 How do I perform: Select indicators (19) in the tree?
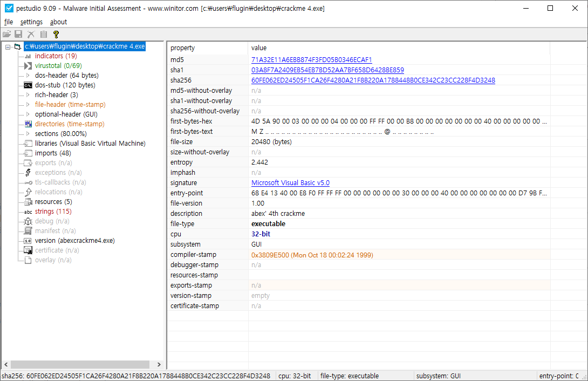click(x=56, y=56)
